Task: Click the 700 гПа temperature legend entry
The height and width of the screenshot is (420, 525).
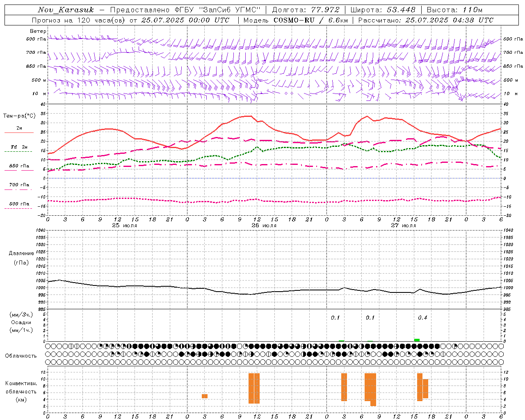Action: coord(19,185)
